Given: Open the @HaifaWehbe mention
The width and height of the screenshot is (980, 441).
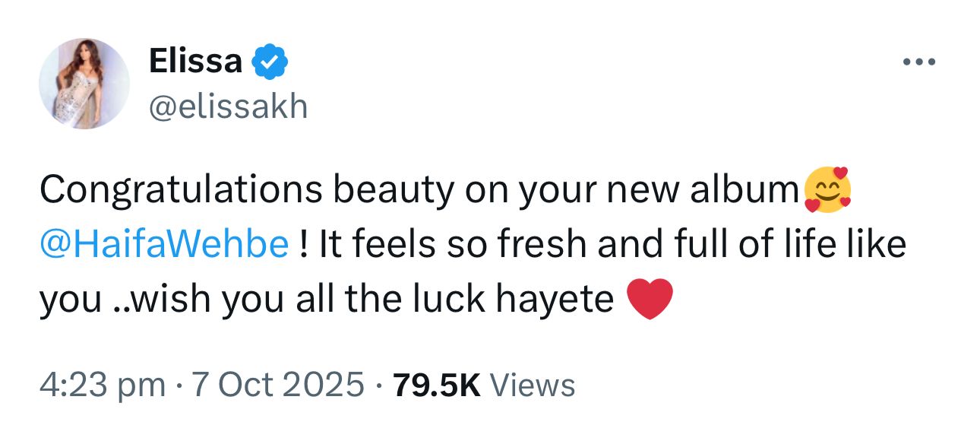Looking at the screenshot, I should pyautogui.click(x=164, y=246).
